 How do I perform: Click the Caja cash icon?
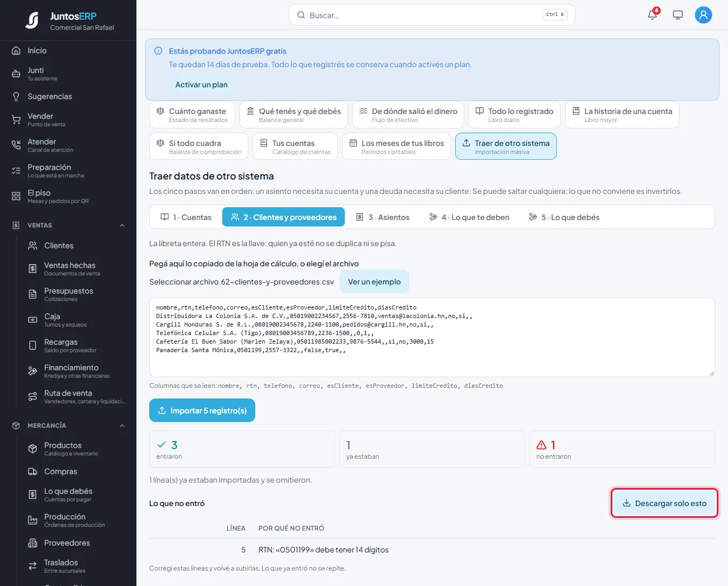33,320
